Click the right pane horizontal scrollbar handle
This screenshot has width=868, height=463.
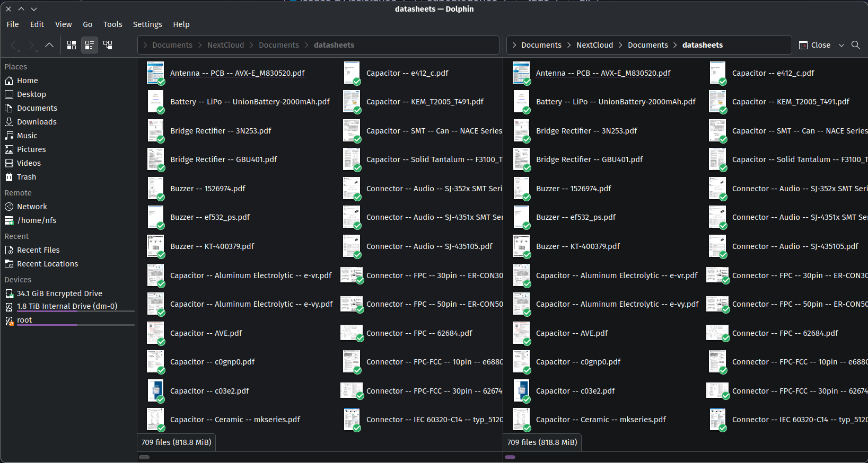pos(510,457)
